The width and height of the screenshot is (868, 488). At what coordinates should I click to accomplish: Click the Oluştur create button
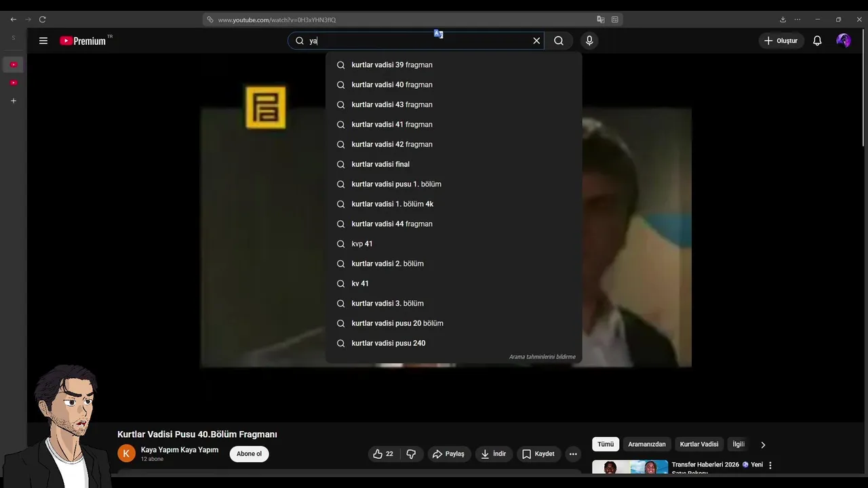[x=781, y=41]
